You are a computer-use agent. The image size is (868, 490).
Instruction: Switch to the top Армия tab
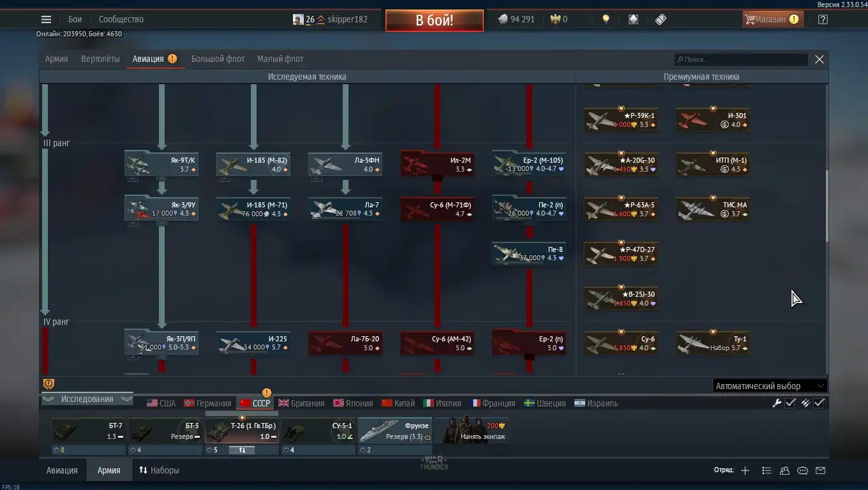(x=57, y=59)
